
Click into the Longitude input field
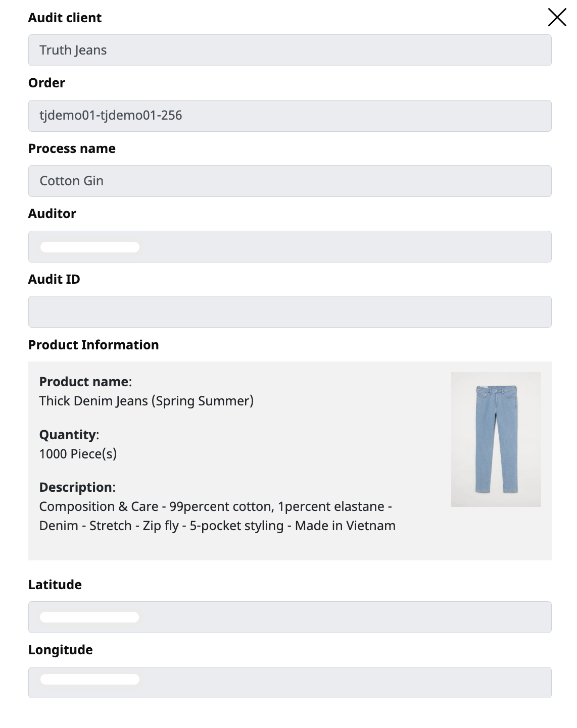click(x=290, y=683)
